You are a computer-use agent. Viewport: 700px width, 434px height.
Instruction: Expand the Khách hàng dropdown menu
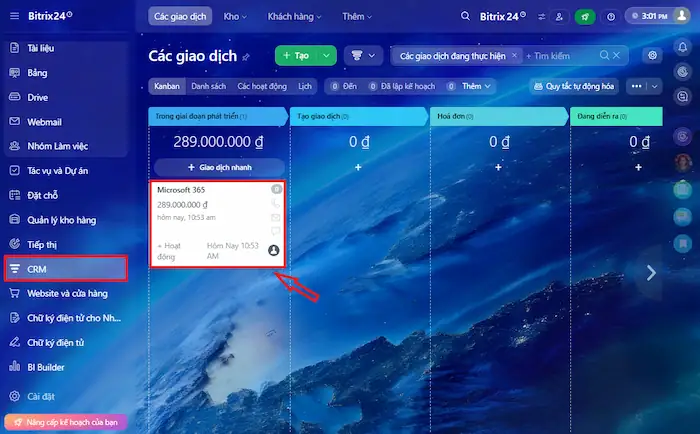pos(294,17)
